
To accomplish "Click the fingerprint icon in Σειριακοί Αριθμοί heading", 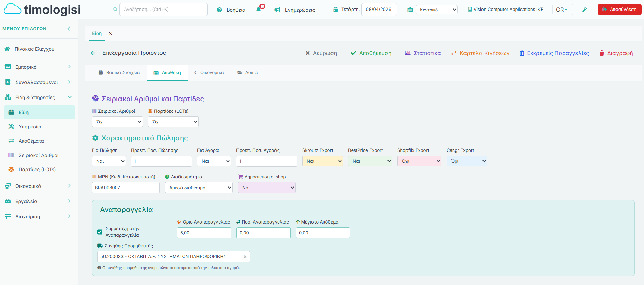I will point(95,99).
